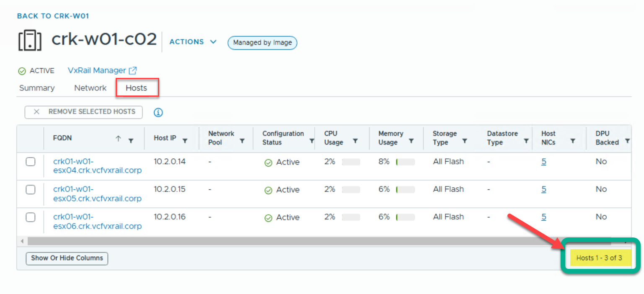Open the DPU Backed filter dropdown
The height and width of the screenshot is (294, 644).
[x=627, y=141]
